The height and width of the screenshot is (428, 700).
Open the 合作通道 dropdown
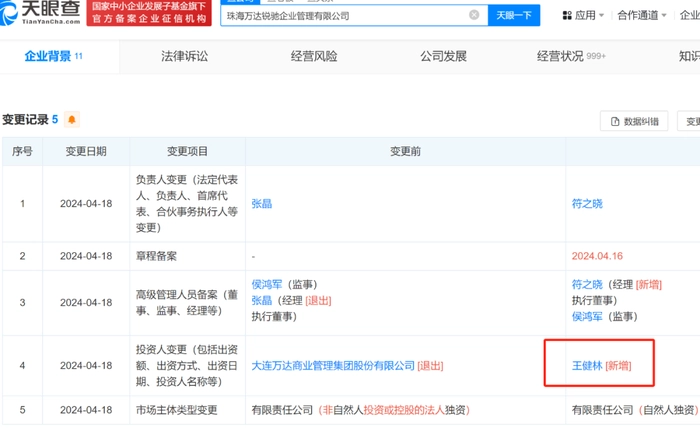[643, 16]
